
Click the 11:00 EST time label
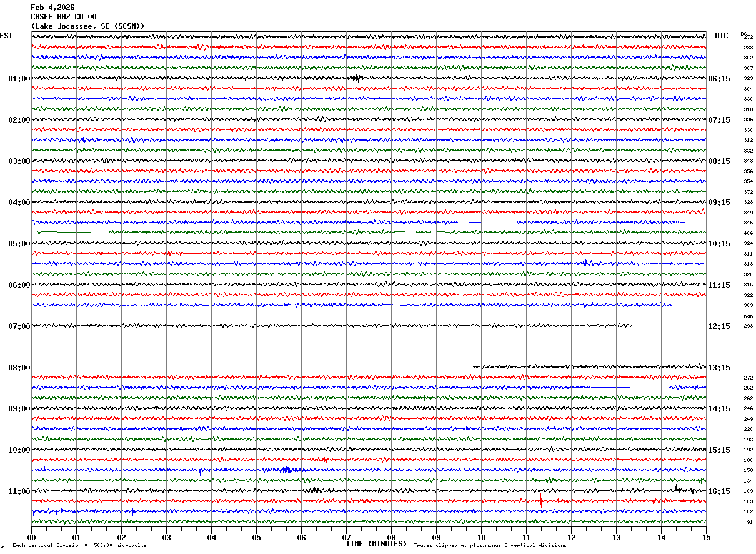coord(19,491)
